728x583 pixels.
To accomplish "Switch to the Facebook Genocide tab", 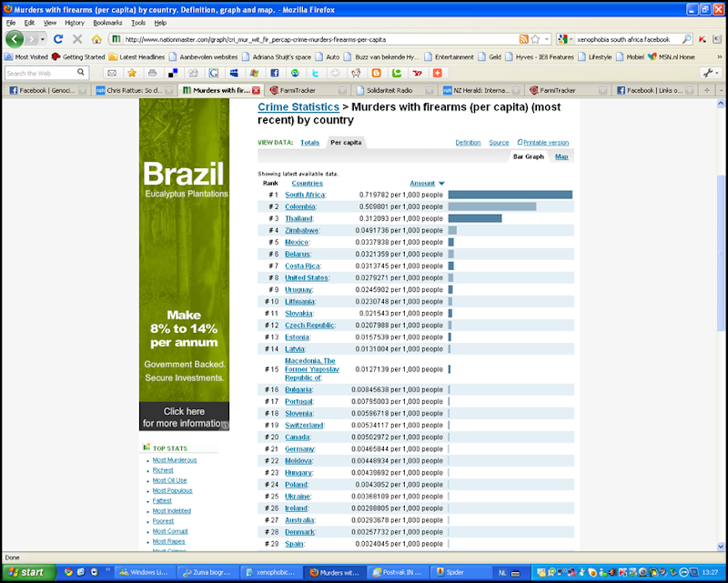I will pyautogui.click(x=47, y=91).
